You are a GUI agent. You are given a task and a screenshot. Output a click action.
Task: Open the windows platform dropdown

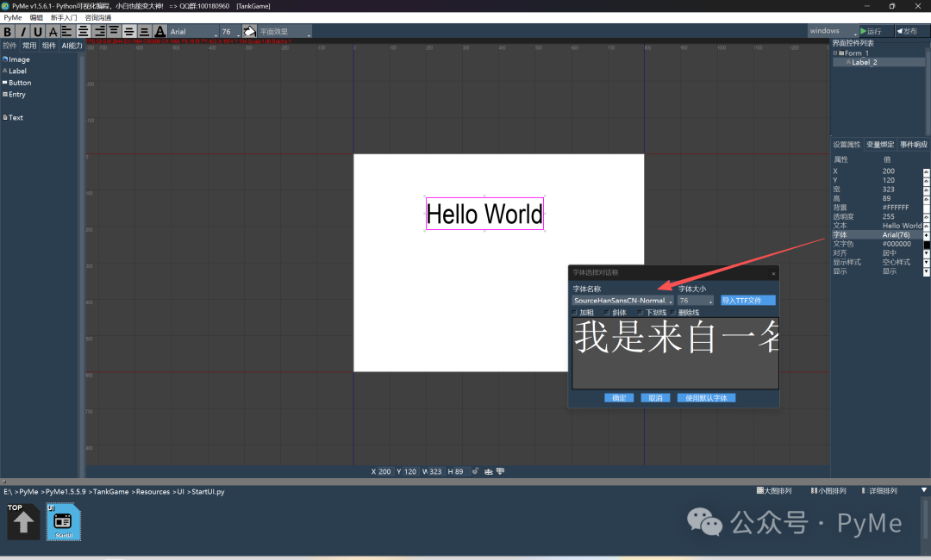[833, 31]
